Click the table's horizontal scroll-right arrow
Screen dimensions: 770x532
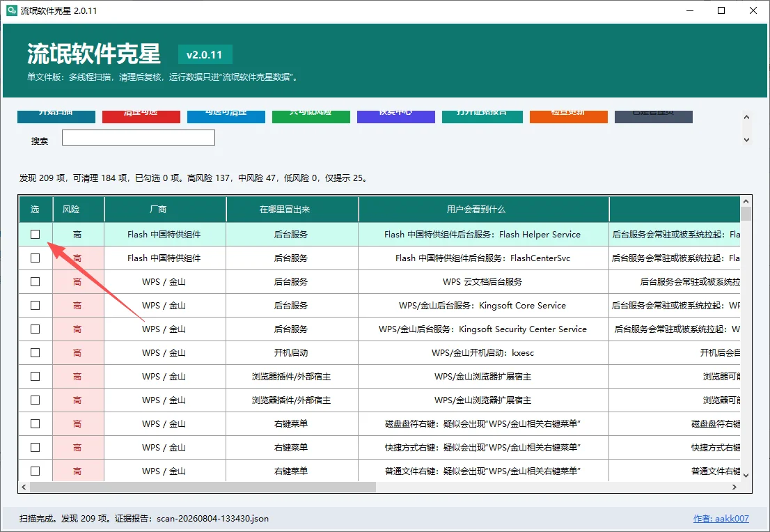pos(734,487)
